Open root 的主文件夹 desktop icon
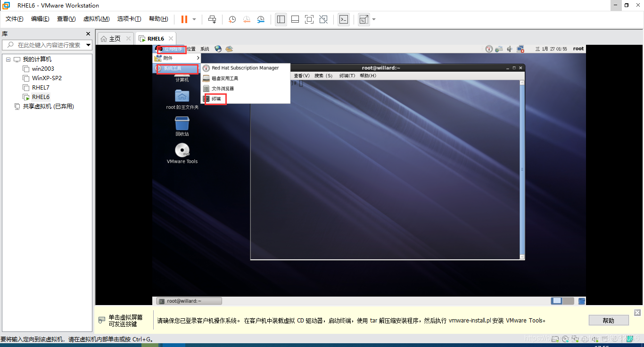 [182, 99]
